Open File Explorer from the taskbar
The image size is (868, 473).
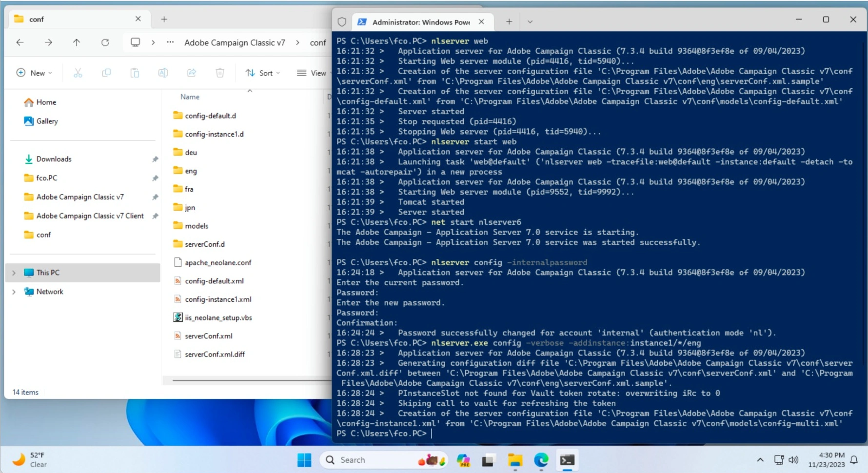pos(515,460)
